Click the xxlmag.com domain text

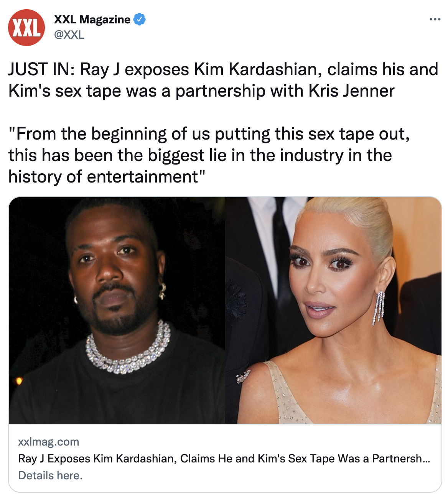click(x=49, y=442)
